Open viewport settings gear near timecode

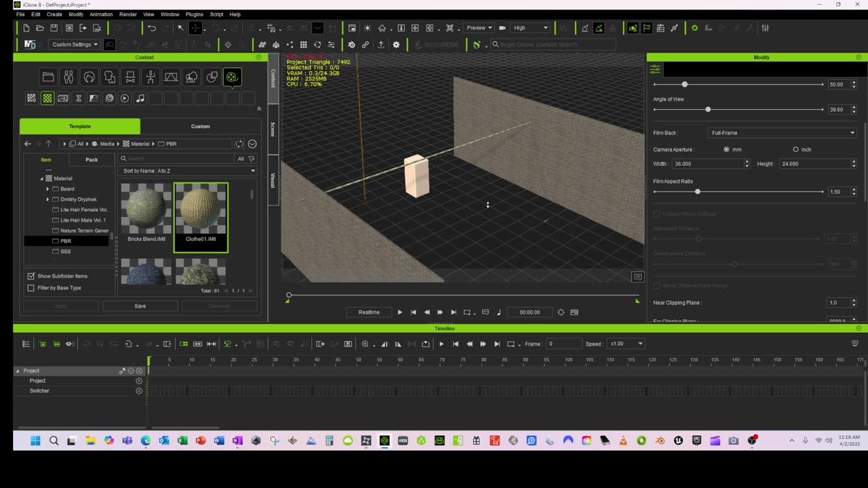[561, 312]
